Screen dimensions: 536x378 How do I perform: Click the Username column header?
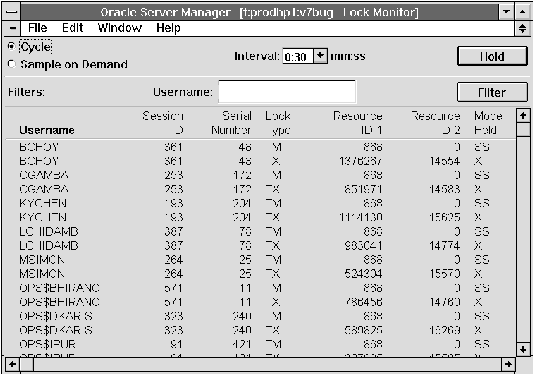(x=47, y=130)
